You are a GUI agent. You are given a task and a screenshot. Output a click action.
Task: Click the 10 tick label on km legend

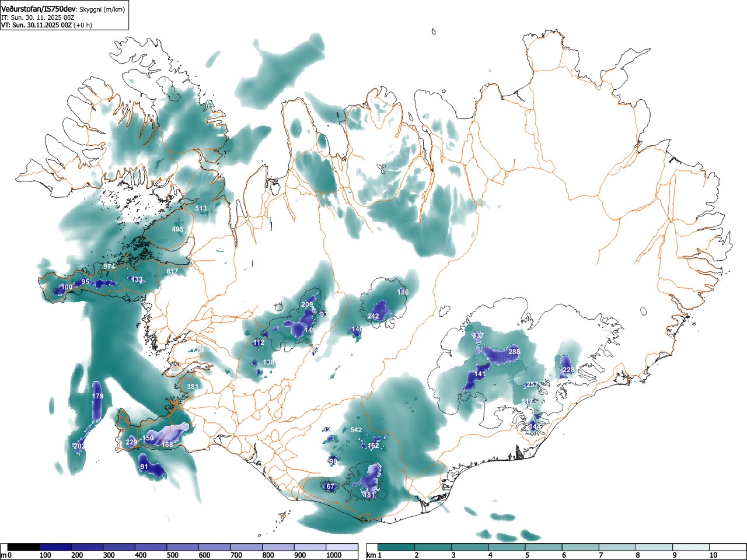click(x=713, y=555)
